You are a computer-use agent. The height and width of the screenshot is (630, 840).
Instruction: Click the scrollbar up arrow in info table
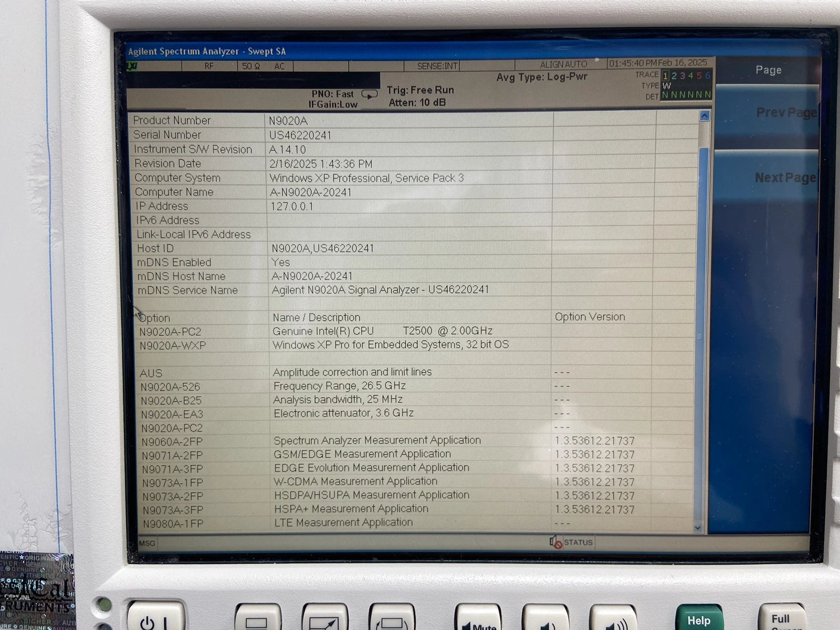[x=705, y=115]
